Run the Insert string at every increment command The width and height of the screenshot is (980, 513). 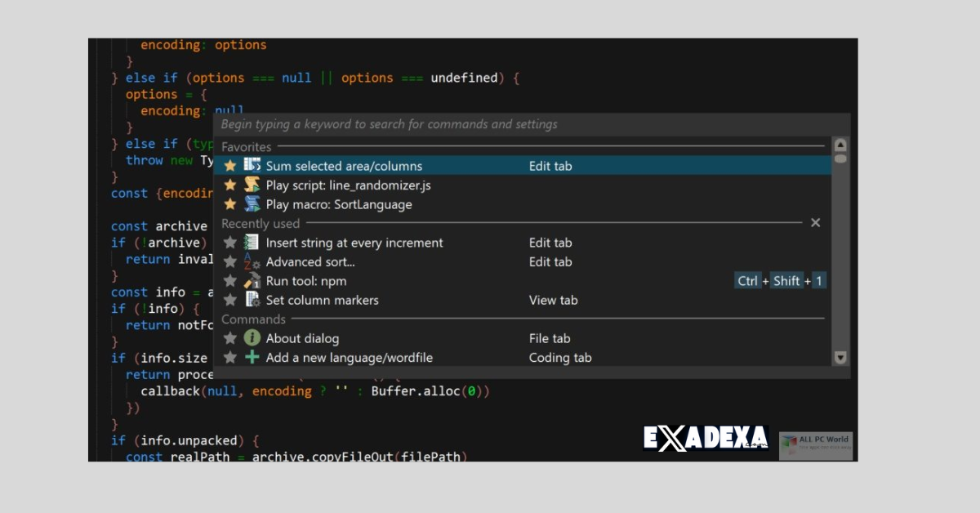point(354,243)
